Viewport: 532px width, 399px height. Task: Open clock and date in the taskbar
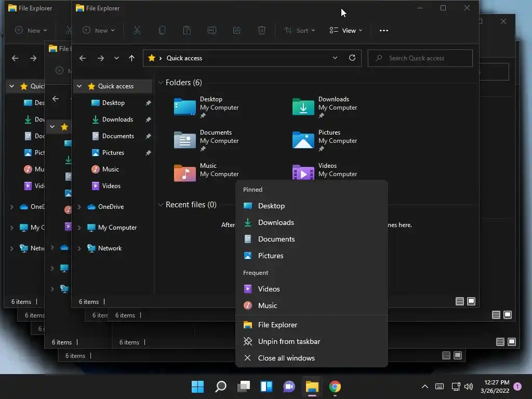tap(495, 387)
